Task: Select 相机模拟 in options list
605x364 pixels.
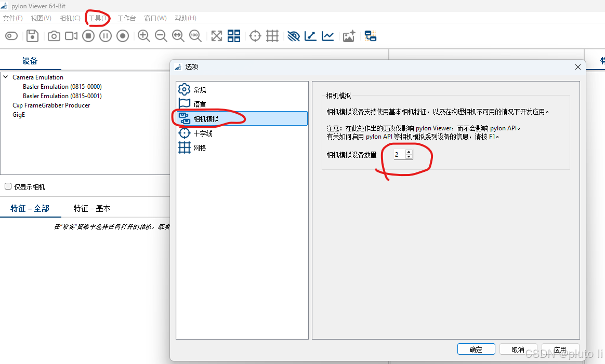Action: 242,118
